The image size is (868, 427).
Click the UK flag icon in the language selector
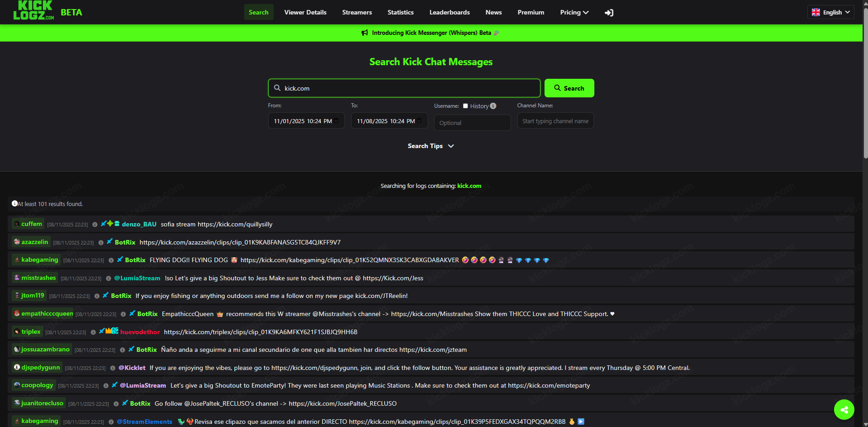[x=815, y=12]
